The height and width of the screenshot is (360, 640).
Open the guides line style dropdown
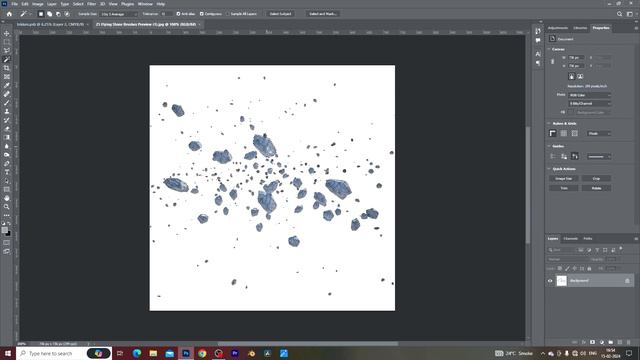point(599,156)
